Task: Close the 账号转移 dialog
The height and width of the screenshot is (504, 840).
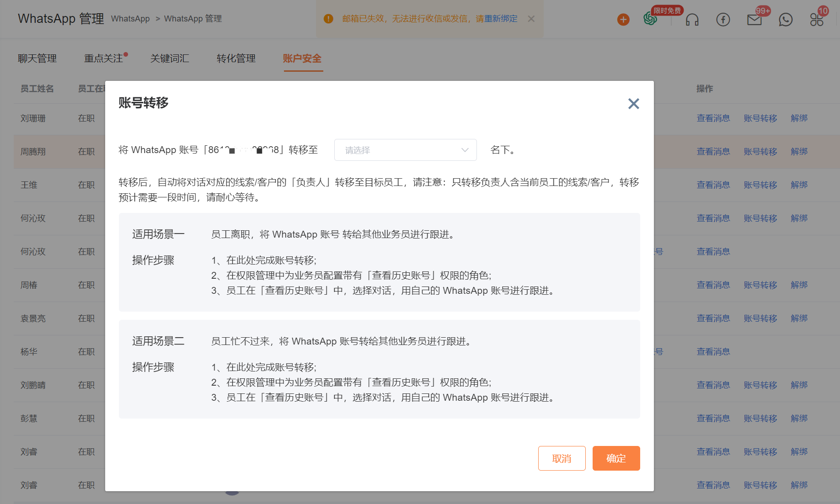Action: [x=633, y=103]
